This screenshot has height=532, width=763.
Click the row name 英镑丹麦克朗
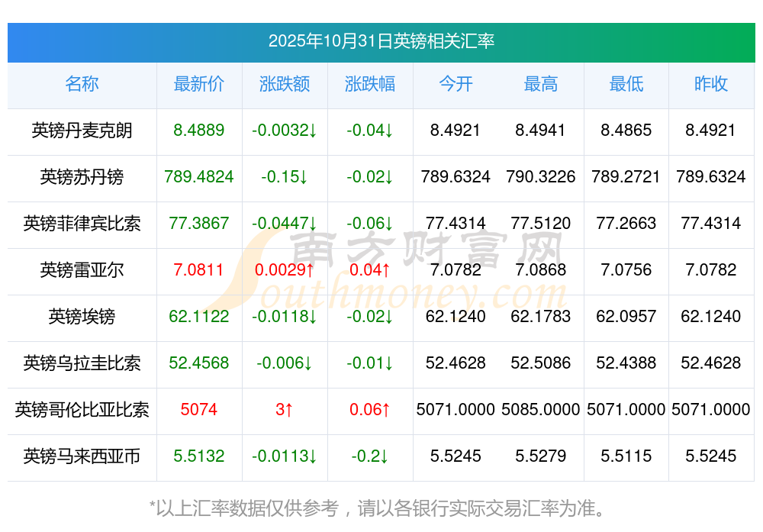[x=82, y=131]
